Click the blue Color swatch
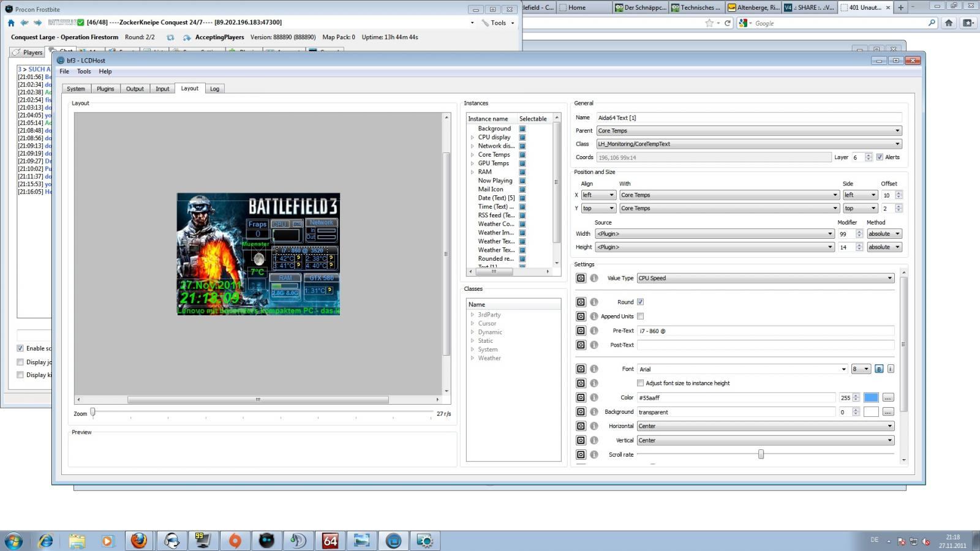The width and height of the screenshot is (980, 551). (871, 398)
